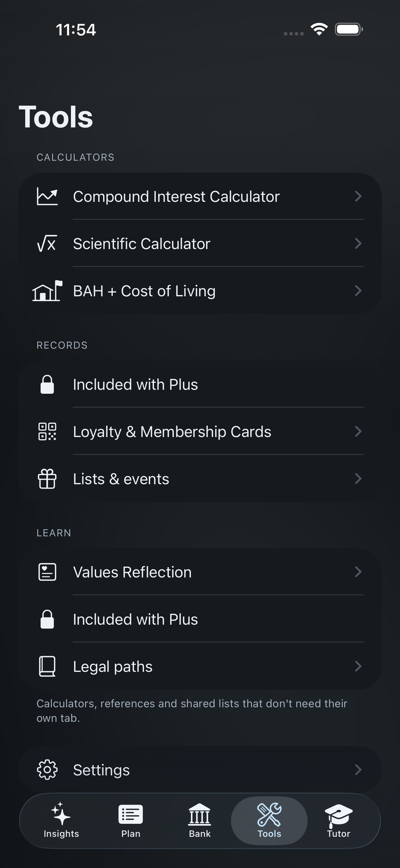This screenshot has width=400, height=868.
Task: Tap the house with flag BAH icon
Action: (47, 291)
